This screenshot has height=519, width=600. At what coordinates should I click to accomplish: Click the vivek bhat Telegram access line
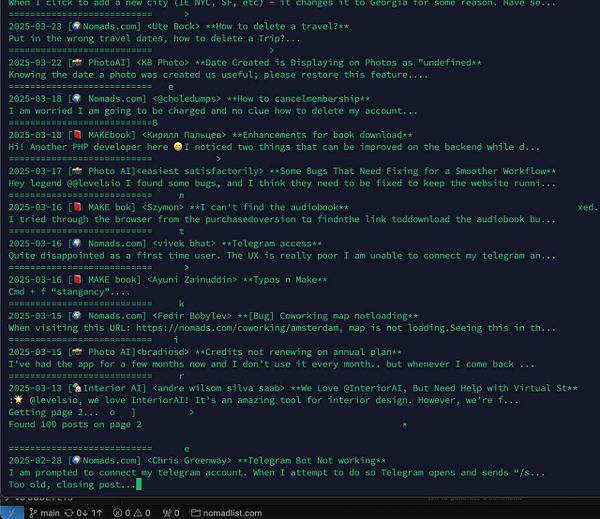pyautogui.click(x=165, y=243)
